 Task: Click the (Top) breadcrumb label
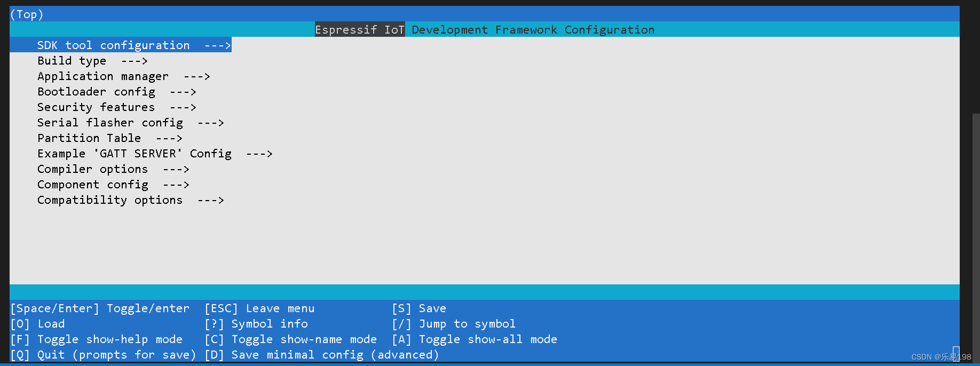coord(26,14)
